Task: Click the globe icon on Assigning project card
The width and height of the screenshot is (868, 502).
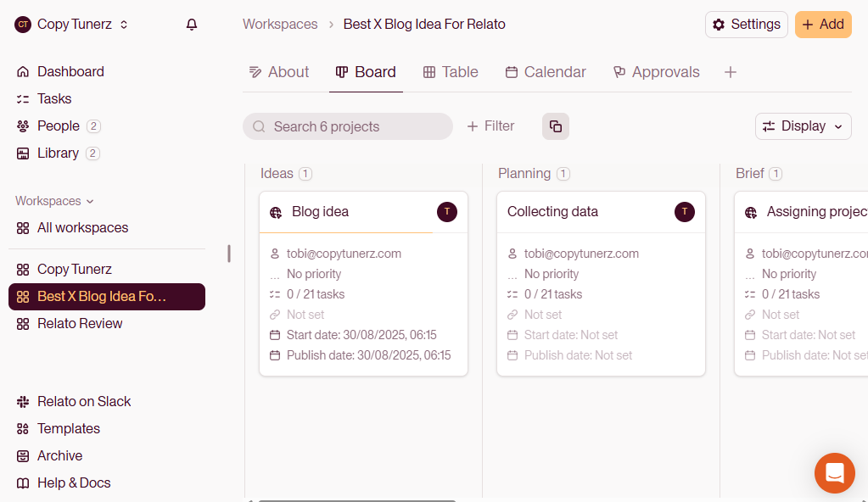Action: pyautogui.click(x=751, y=212)
